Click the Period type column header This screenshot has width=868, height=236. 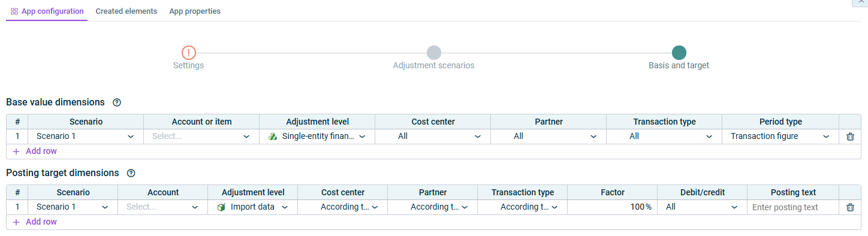click(x=780, y=122)
